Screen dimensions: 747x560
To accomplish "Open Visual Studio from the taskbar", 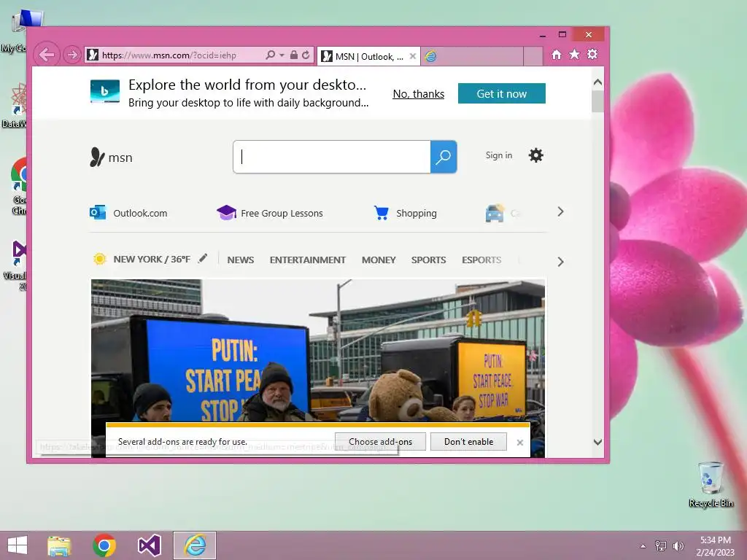I will [x=149, y=545].
